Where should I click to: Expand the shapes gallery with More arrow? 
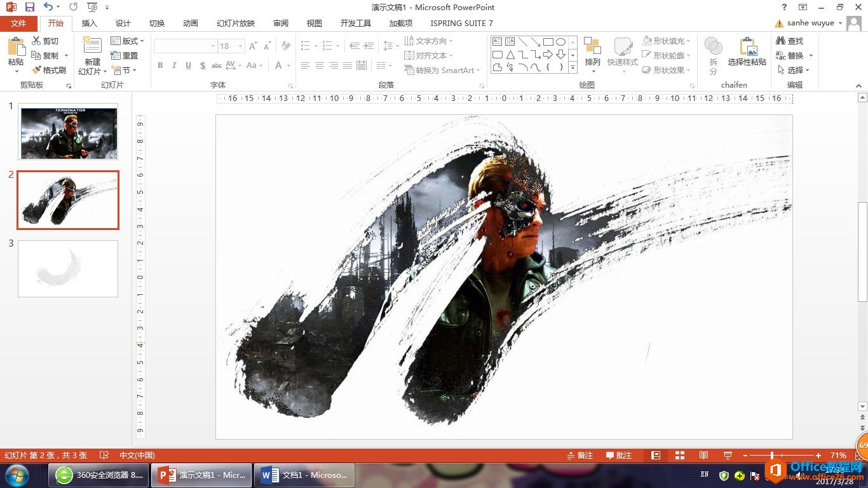(x=573, y=67)
